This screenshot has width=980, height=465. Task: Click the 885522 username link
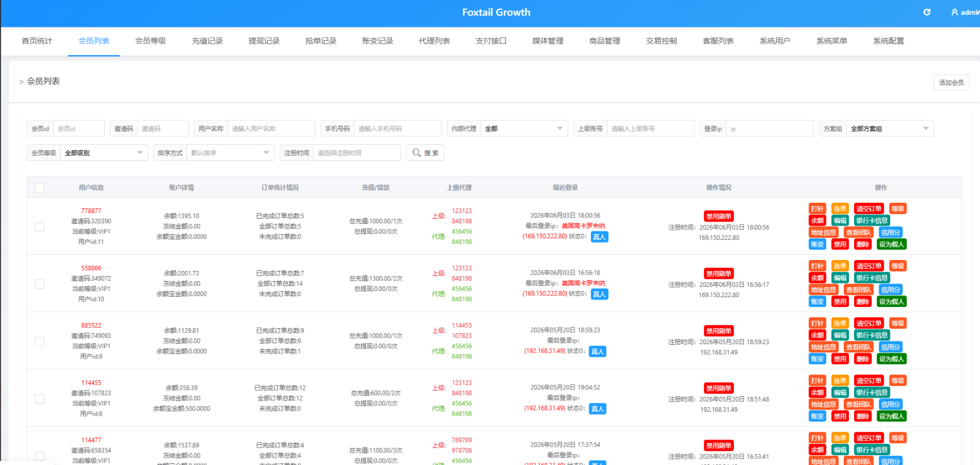[x=91, y=325]
